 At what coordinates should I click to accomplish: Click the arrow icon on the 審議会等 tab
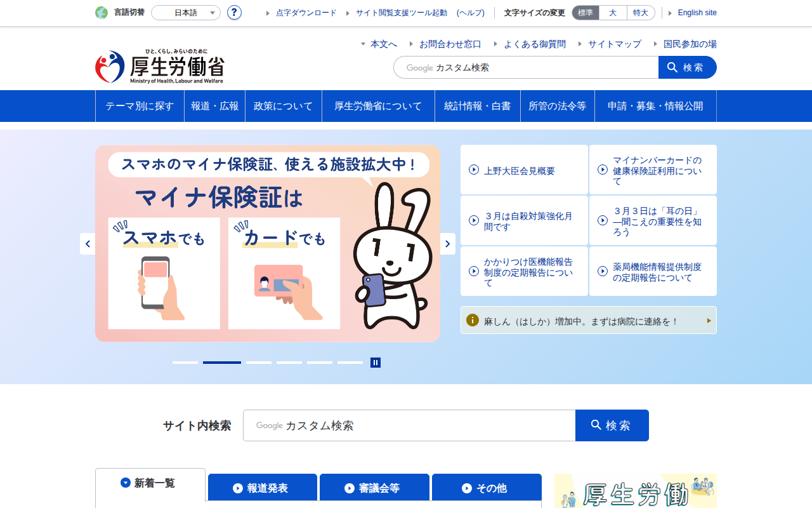[350, 488]
